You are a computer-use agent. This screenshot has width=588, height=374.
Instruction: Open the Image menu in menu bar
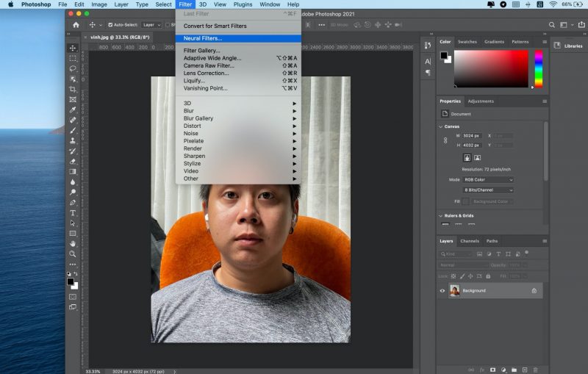99,4
